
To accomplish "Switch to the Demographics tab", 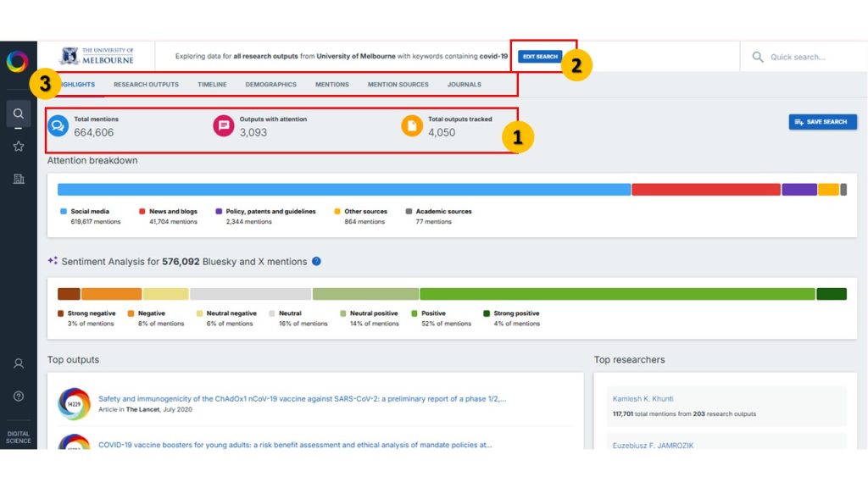I will 270,85.
